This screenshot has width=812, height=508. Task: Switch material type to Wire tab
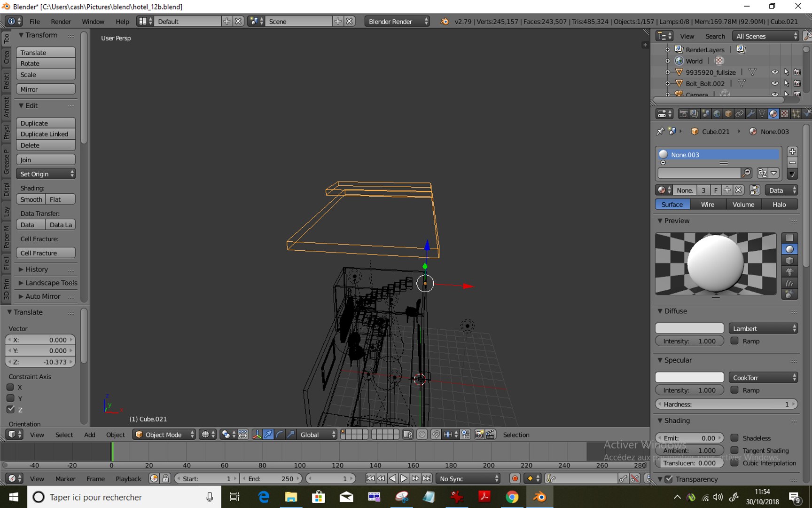pos(708,204)
